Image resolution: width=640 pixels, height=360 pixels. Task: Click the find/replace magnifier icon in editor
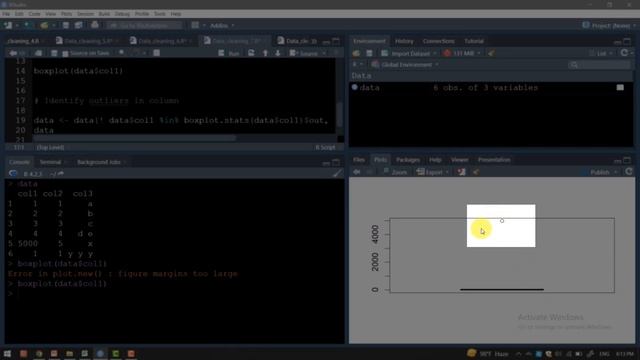pos(122,53)
